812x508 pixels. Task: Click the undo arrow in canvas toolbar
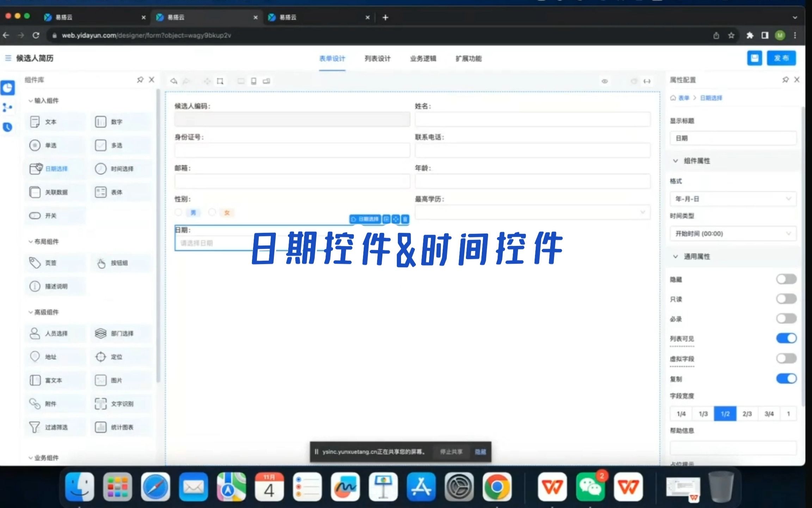174,81
